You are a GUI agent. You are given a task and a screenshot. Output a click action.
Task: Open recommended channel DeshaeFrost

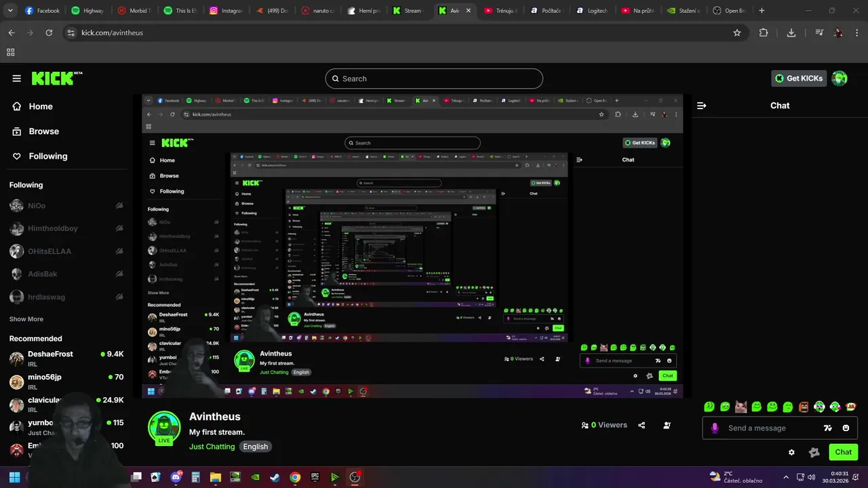coord(66,359)
